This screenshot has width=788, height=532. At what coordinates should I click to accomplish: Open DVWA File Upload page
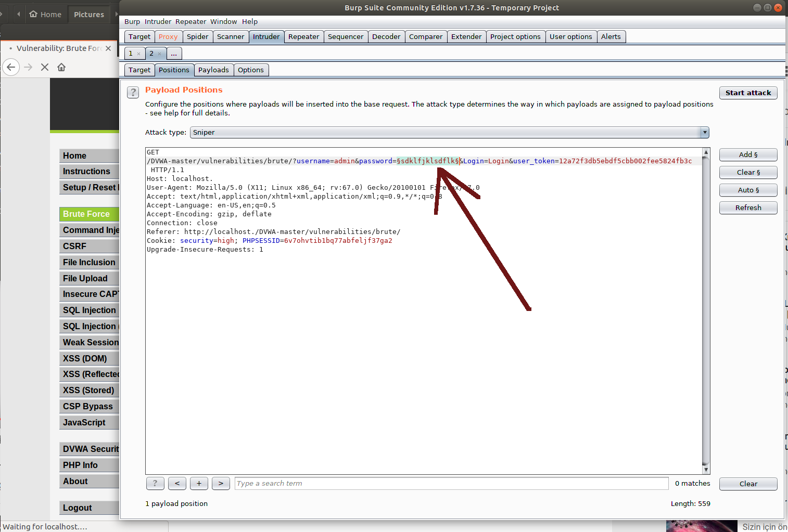[x=89, y=279]
